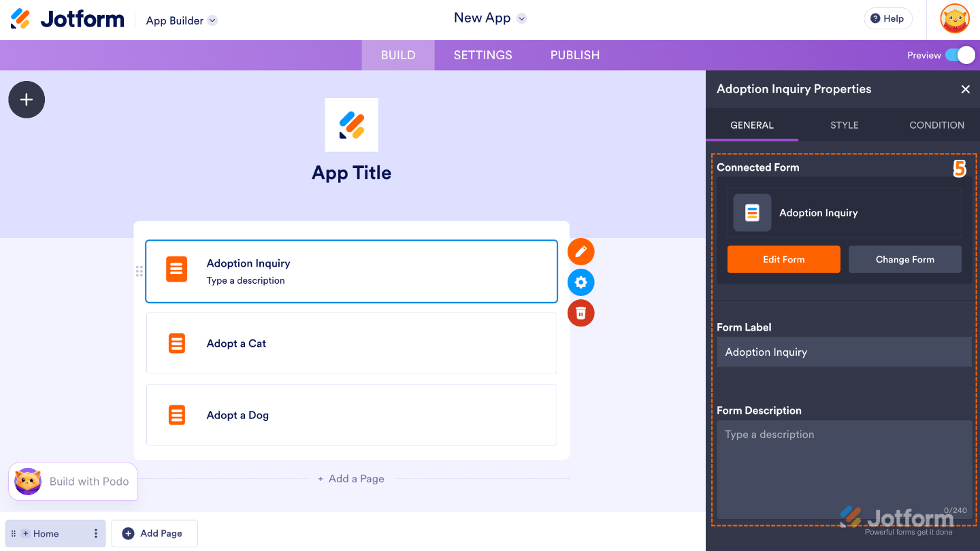The width and height of the screenshot is (980, 551).
Task: Open the App Builder dropdown
Action: point(181,20)
